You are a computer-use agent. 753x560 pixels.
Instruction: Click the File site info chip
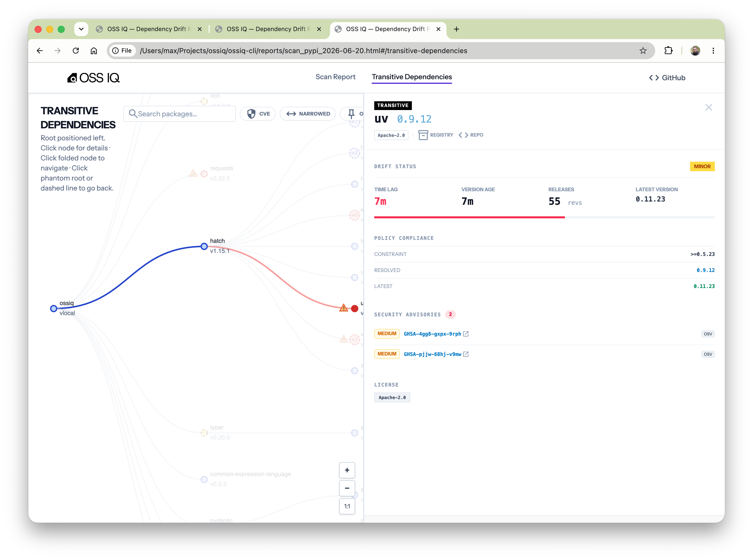click(122, 50)
